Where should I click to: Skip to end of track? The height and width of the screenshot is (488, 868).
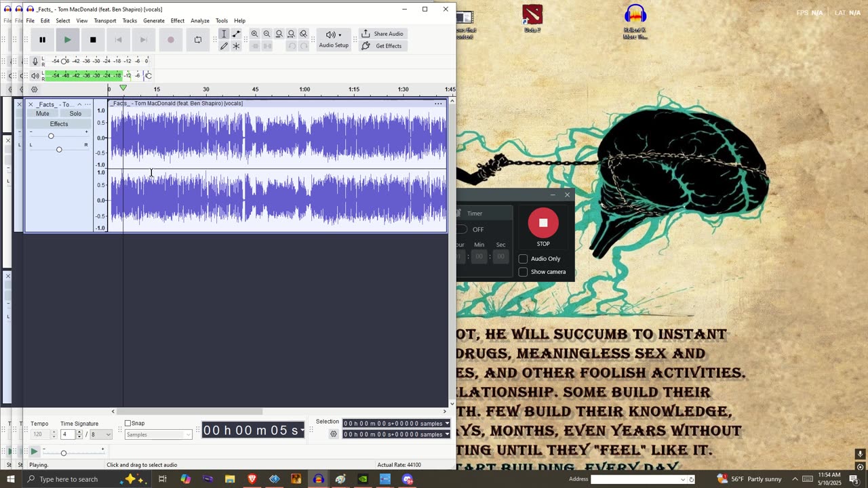click(x=143, y=40)
